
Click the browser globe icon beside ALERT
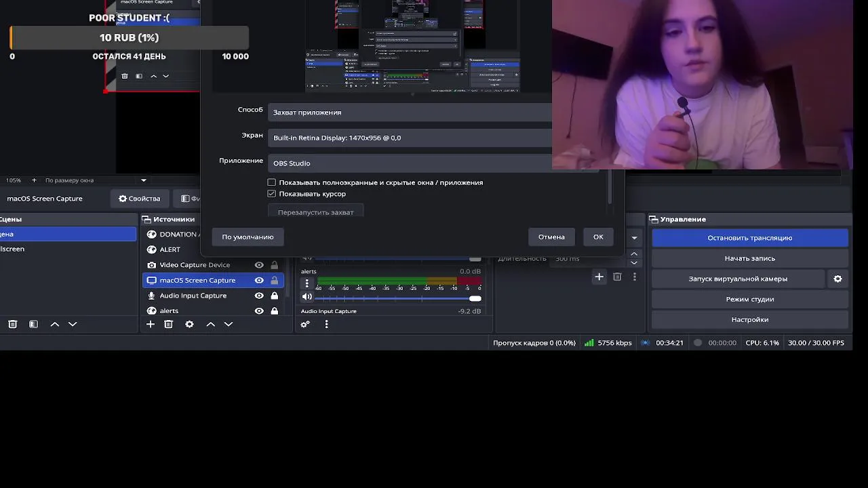[x=152, y=249]
